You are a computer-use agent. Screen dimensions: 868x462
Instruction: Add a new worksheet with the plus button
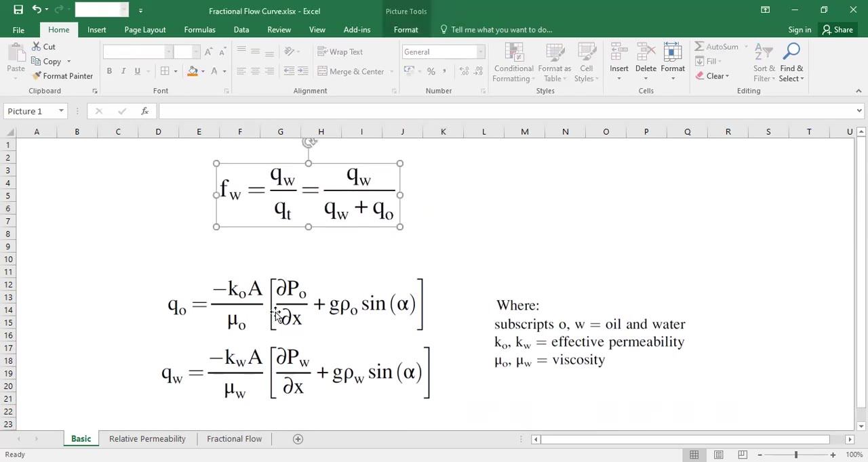click(298, 438)
